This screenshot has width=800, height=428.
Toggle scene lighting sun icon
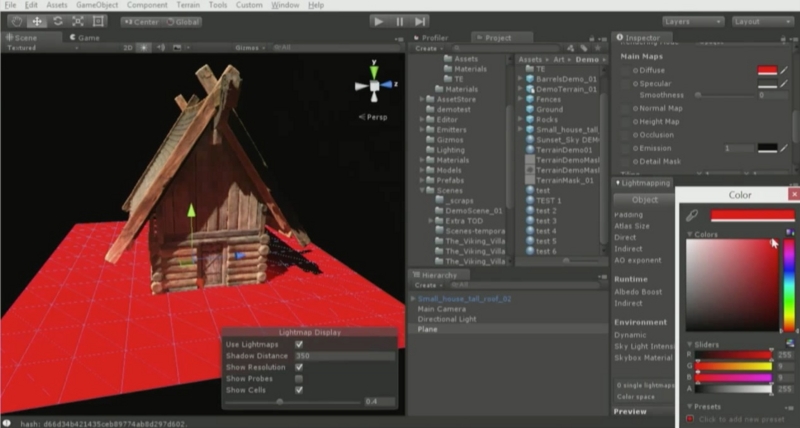pos(144,47)
